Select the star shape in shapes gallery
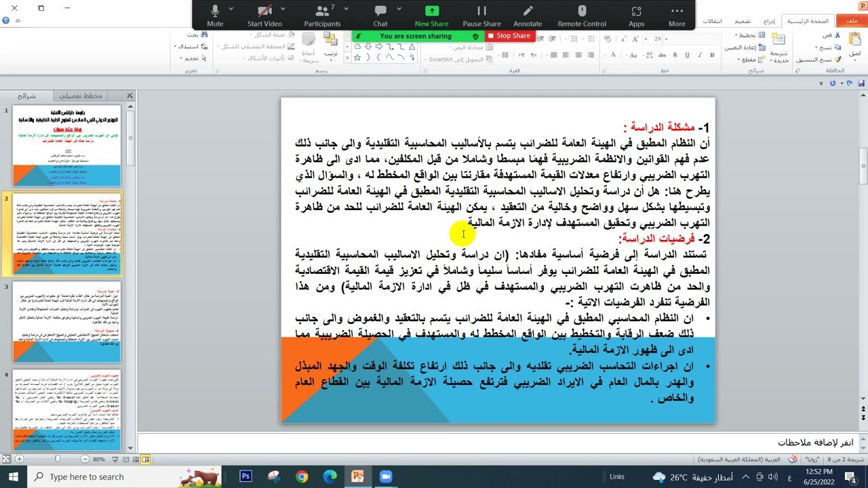This screenshot has width=868, height=488. click(x=357, y=58)
